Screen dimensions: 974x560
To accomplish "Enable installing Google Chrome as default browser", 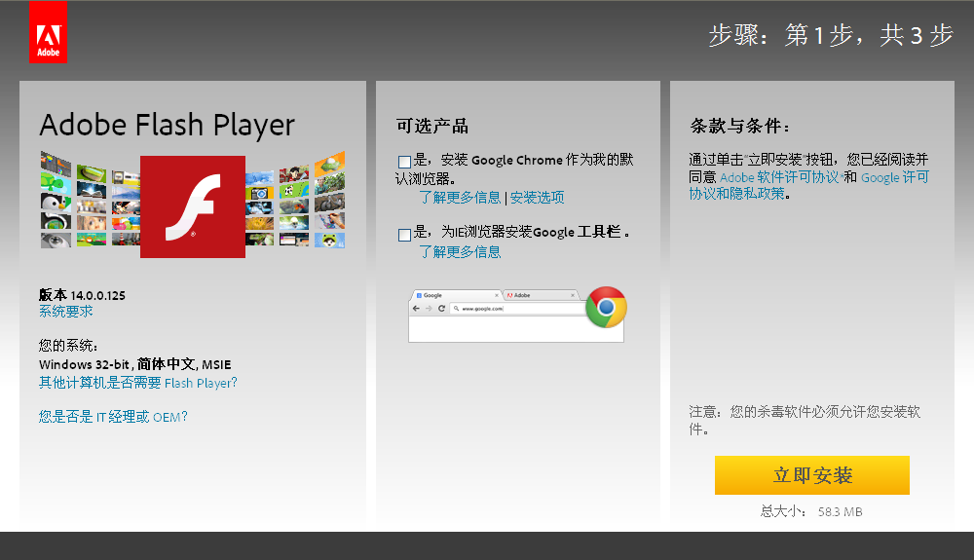I will 404,162.
